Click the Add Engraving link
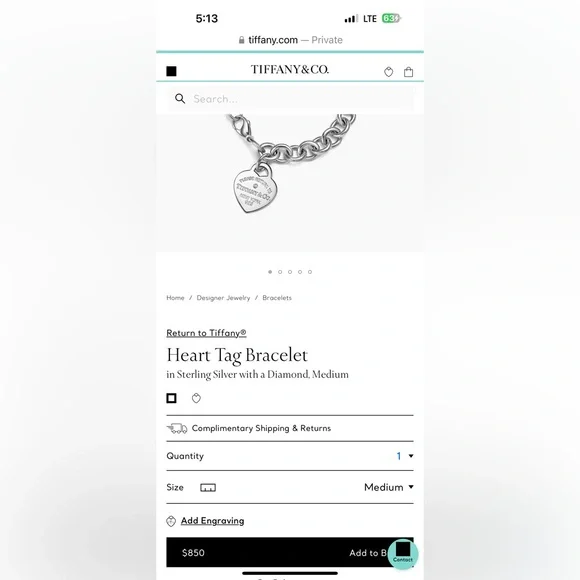 point(212,521)
